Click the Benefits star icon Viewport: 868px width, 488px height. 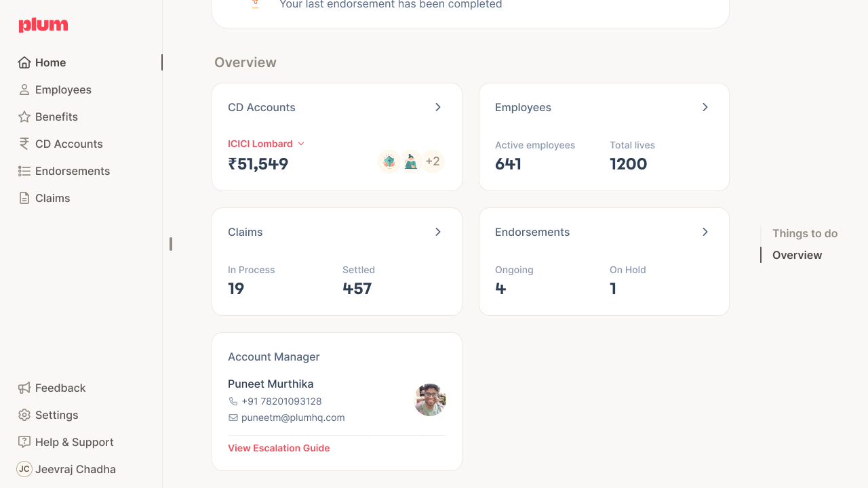[x=24, y=117]
